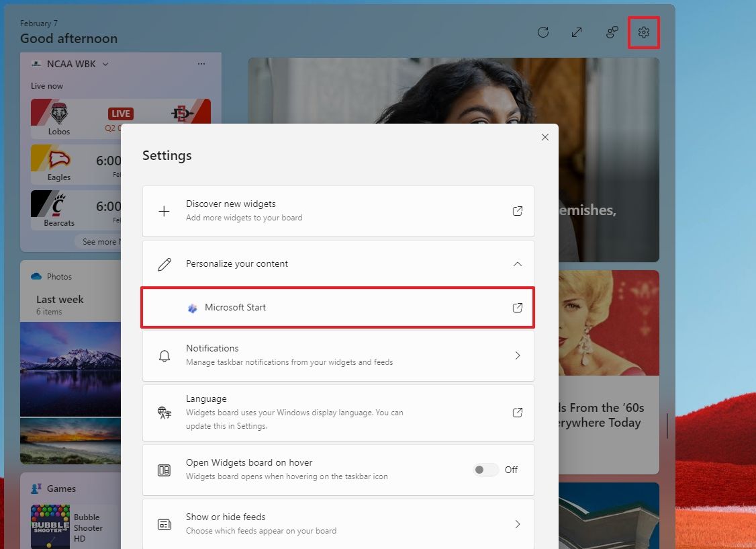Image resolution: width=756 pixels, height=549 pixels.
Task: Open the NCAA WBK league dropdown
Action: 105,64
